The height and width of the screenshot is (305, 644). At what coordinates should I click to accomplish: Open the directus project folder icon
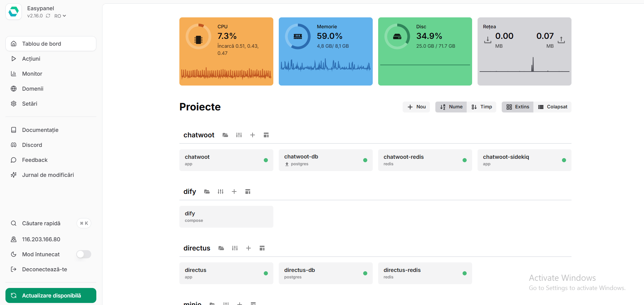pos(221,248)
